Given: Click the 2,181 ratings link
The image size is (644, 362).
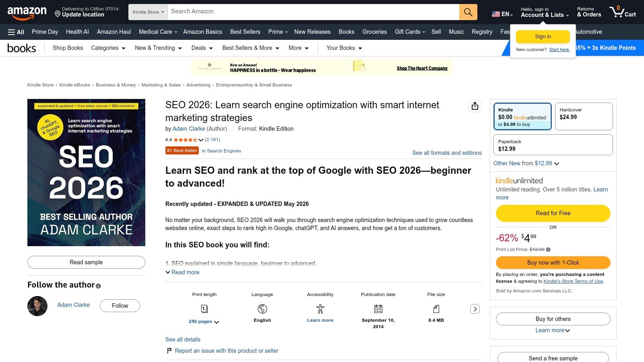Looking at the screenshot, I should coord(213,140).
